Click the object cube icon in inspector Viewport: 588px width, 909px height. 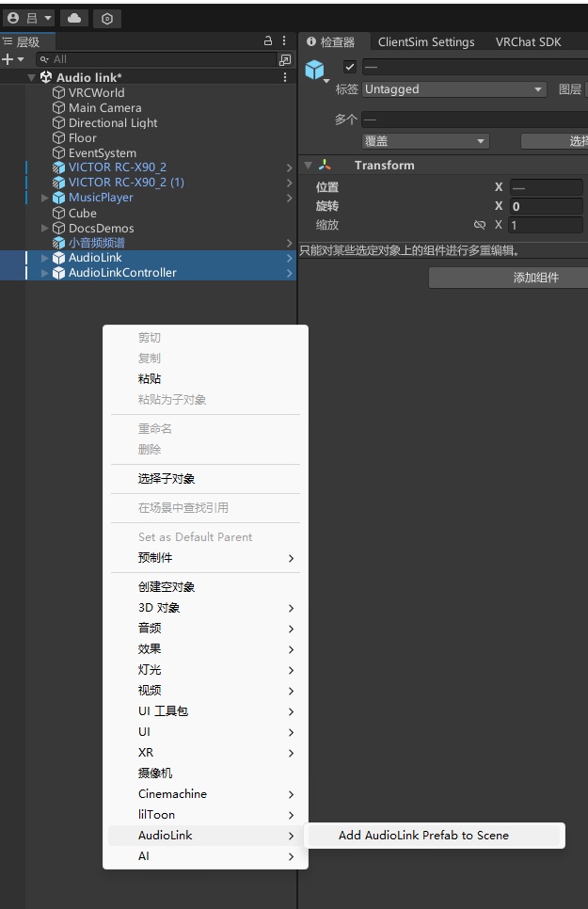click(x=315, y=71)
